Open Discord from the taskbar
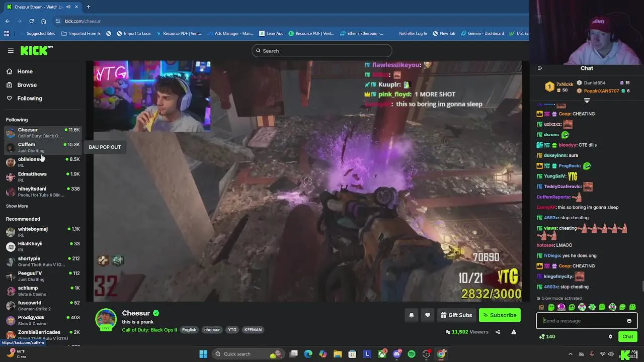This screenshot has height=362, width=644. [397, 354]
